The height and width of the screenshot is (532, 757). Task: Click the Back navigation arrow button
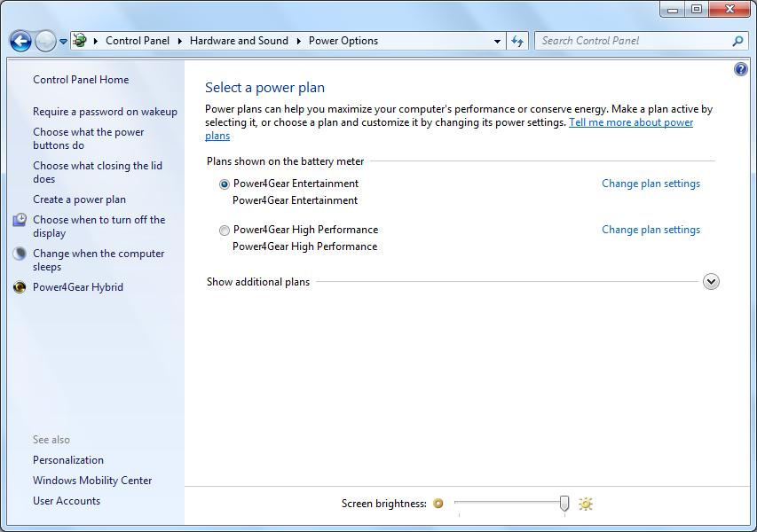20,42
